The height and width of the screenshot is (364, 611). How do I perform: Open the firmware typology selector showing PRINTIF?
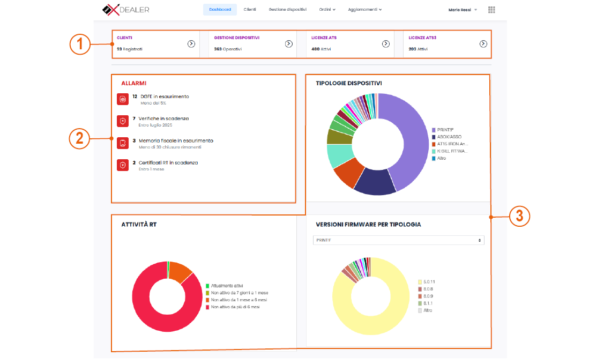pos(399,240)
